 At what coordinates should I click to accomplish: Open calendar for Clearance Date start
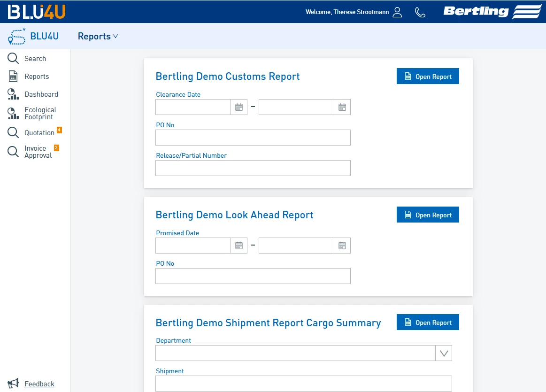[x=239, y=107]
